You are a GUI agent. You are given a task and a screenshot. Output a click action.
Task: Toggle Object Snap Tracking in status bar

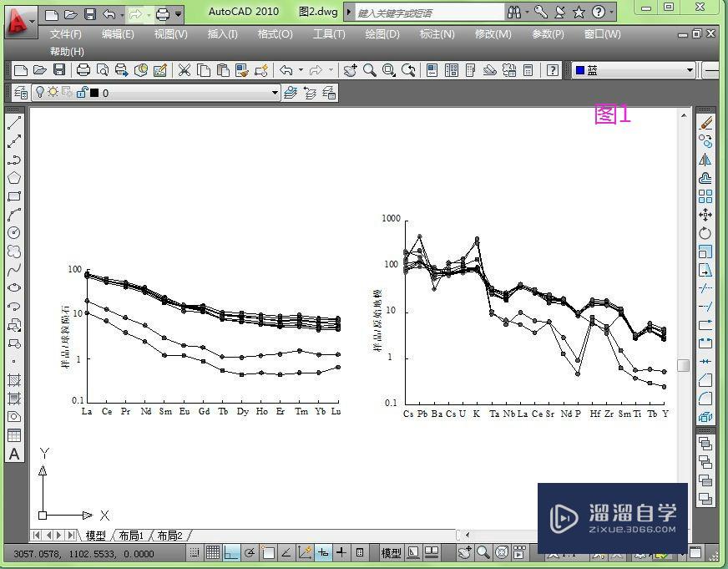[286, 553]
